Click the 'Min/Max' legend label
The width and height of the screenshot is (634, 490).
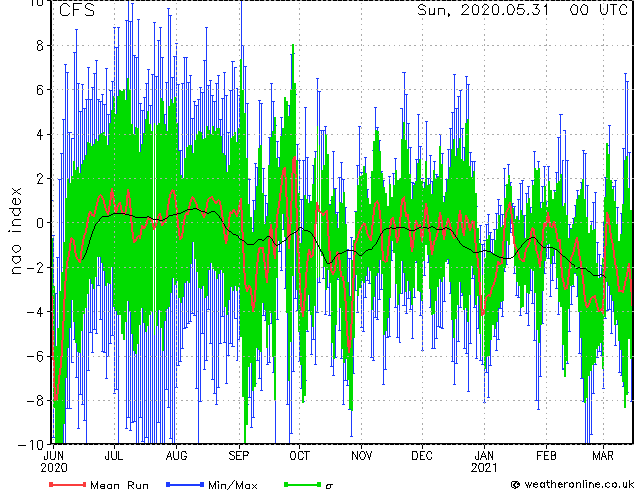(233, 485)
